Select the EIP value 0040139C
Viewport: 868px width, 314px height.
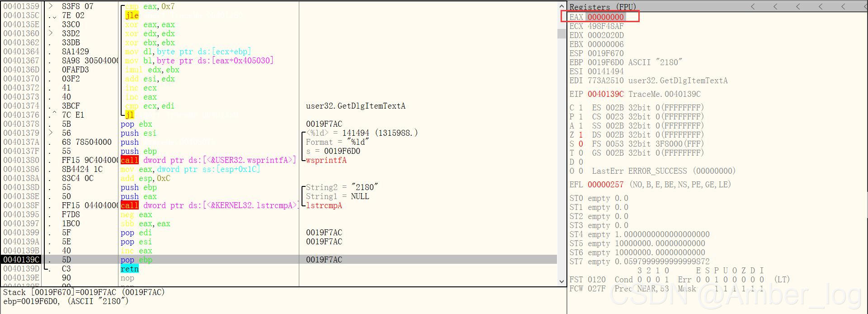coord(606,94)
